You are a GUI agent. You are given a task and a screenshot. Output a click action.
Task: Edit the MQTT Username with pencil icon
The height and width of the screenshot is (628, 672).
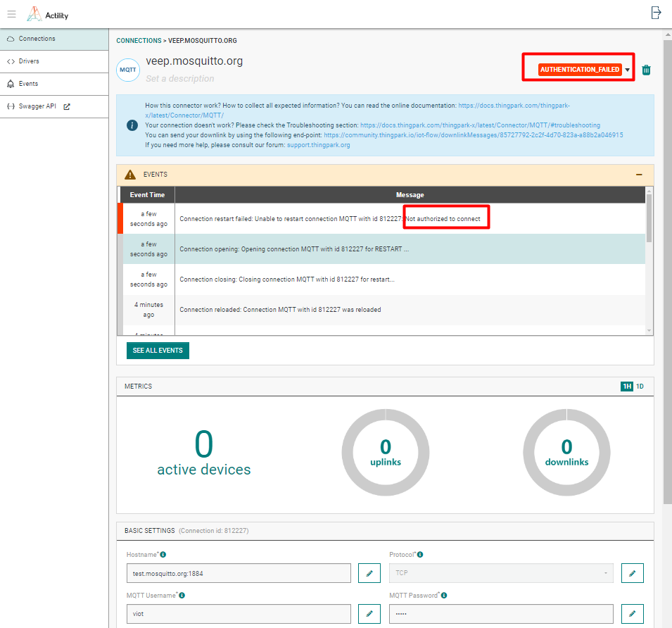click(x=369, y=614)
